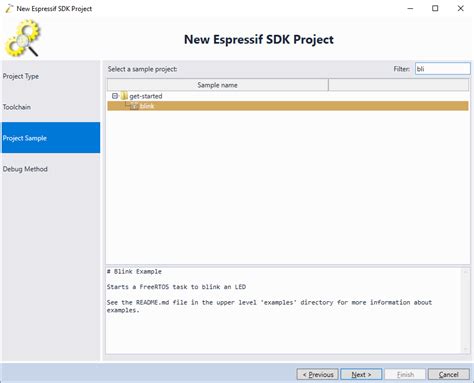Collapse the get-started folder node
This screenshot has width=474, height=383.
[115, 96]
